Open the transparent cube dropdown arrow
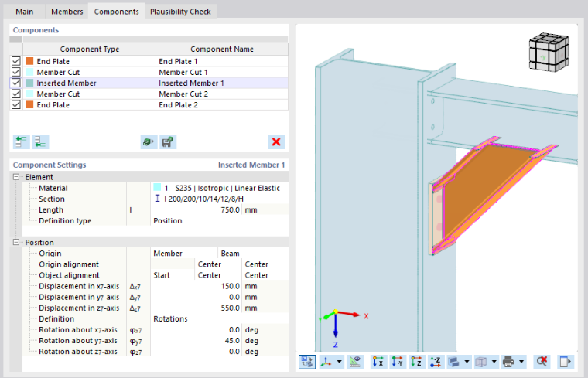The image size is (588, 378). (x=494, y=362)
